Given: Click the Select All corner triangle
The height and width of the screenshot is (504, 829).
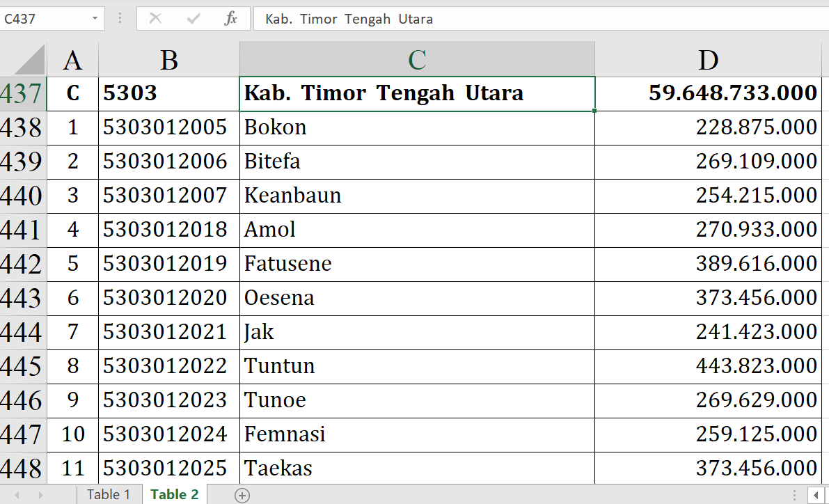Looking at the screenshot, I should (29, 60).
